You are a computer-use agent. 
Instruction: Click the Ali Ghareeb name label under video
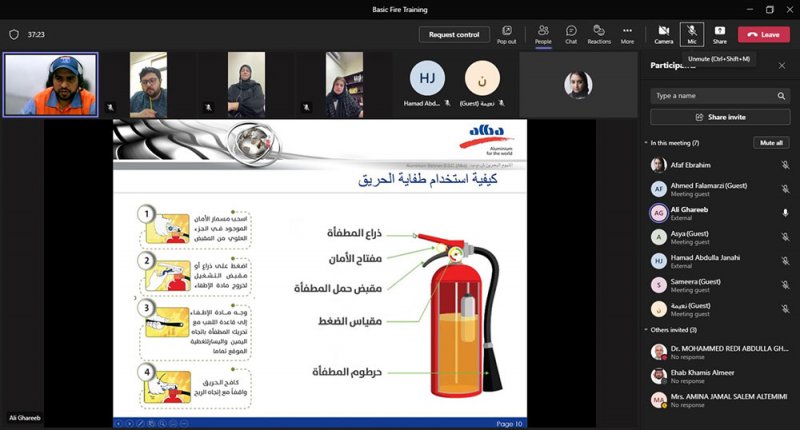point(24,418)
